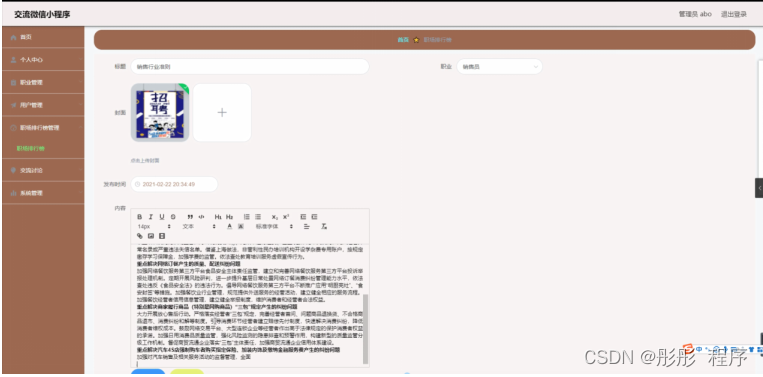The height and width of the screenshot is (377, 763).
Task: Apply subscript formatting
Action: [x=275, y=217]
